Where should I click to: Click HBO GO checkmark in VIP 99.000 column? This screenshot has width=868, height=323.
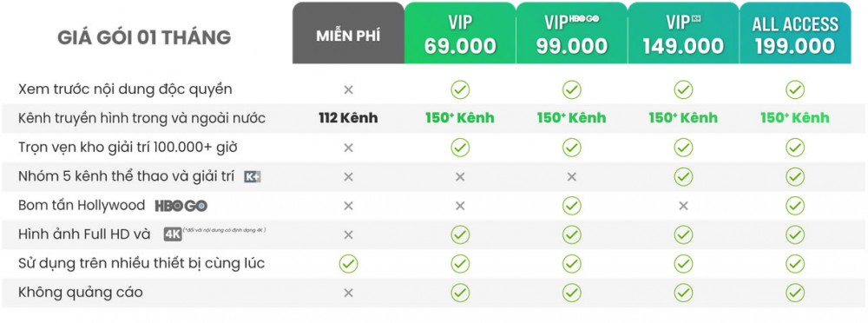[x=572, y=206]
